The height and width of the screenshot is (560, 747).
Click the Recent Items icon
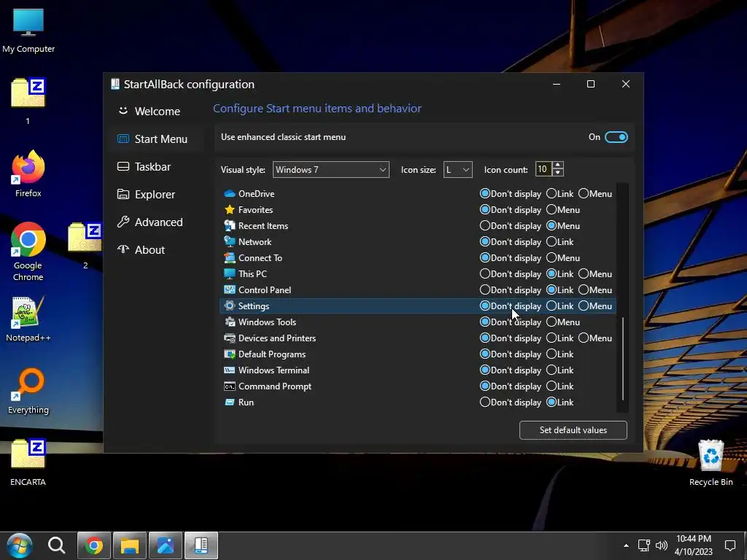point(230,226)
